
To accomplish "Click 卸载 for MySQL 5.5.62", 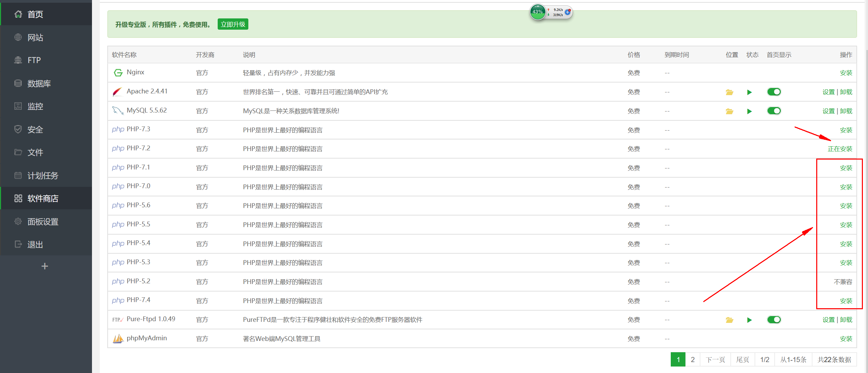I will pos(846,111).
